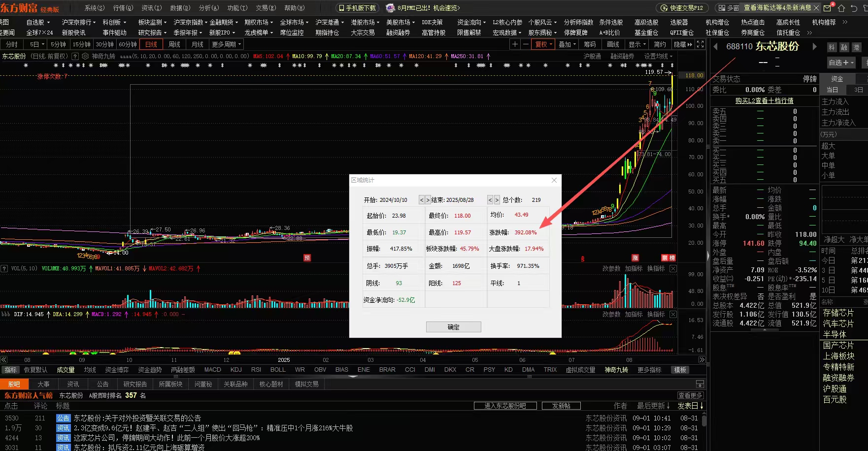
Task: Open the 更多周期 periods dropdown
Action: (x=226, y=44)
